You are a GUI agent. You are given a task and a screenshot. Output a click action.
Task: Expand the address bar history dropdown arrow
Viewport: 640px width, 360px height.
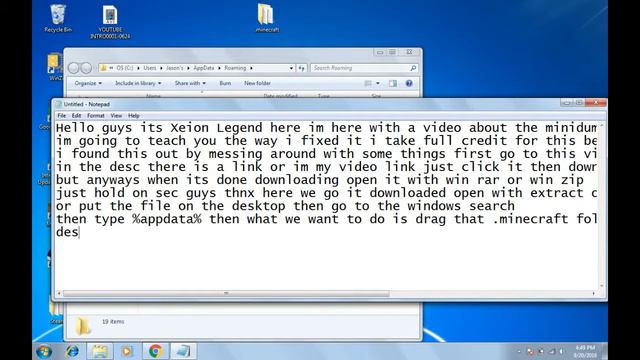click(291, 68)
